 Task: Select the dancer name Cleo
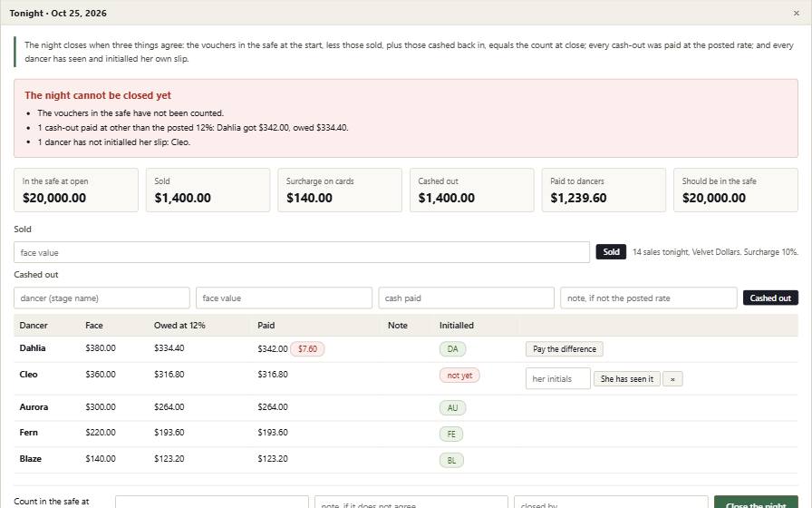(x=28, y=375)
